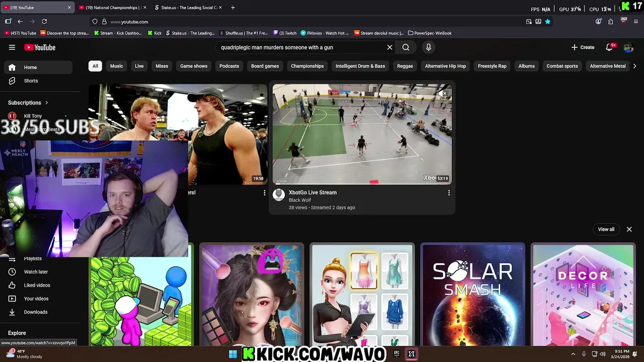Play the XbotGo Live Stream thumbnail

tap(362, 134)
